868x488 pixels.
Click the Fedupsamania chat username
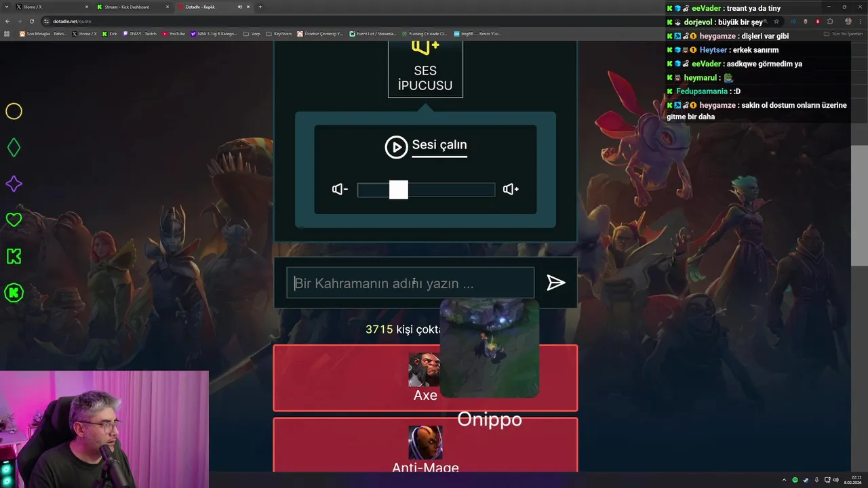[702, 91]
